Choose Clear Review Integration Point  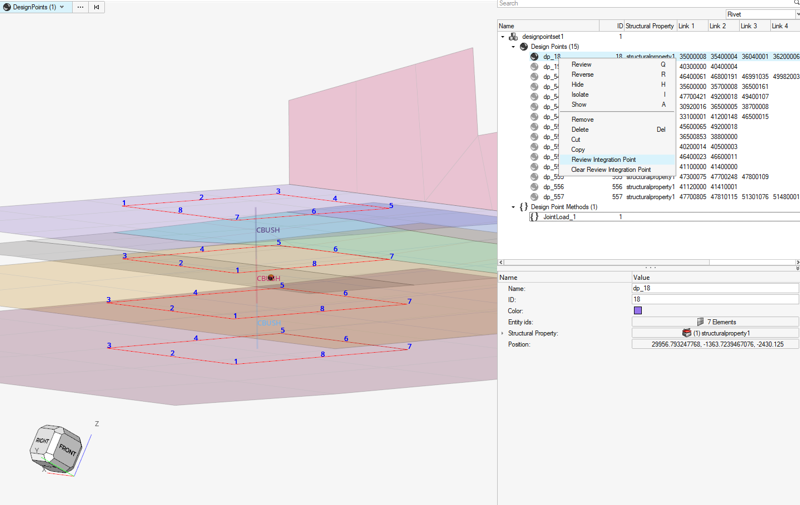tap(610, 170)
